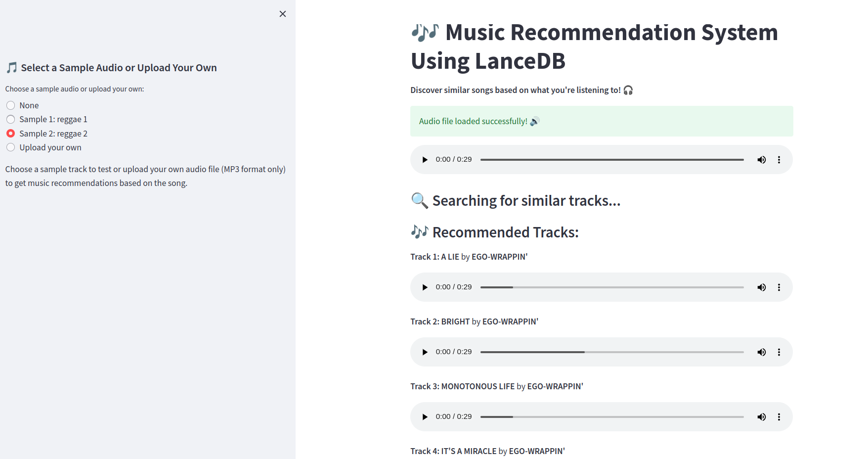This screenshot has width=868, height=459.
Task: Click the 'Track 2: BRIGHT by EGO-WRAPPIN'' label
Action: point(475,321)
